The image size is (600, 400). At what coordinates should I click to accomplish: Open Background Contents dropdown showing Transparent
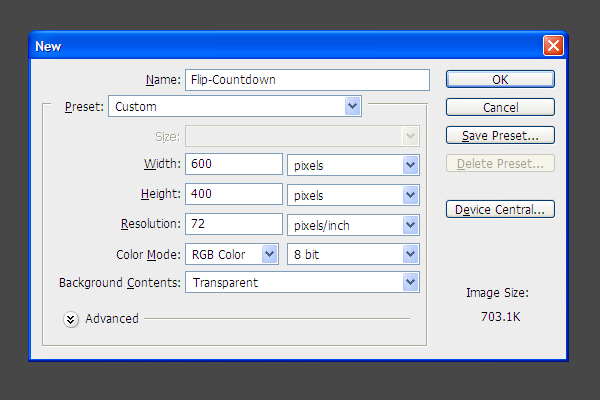302,282
